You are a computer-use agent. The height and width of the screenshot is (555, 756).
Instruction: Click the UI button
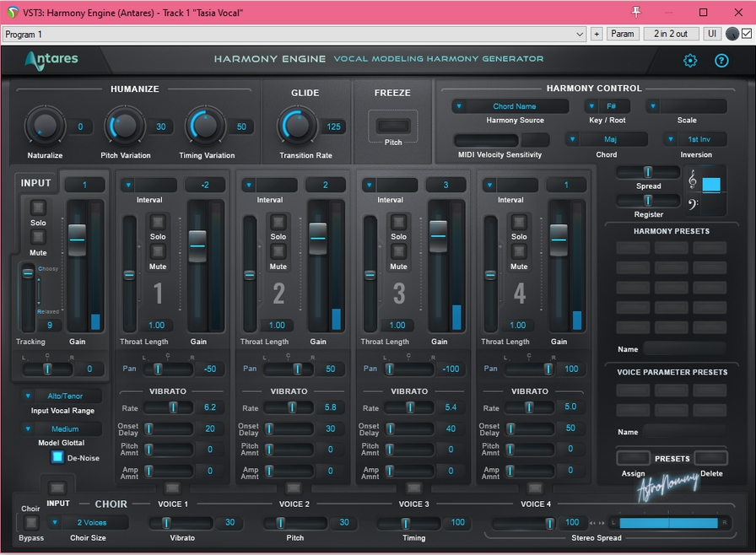tap(711, 34)
